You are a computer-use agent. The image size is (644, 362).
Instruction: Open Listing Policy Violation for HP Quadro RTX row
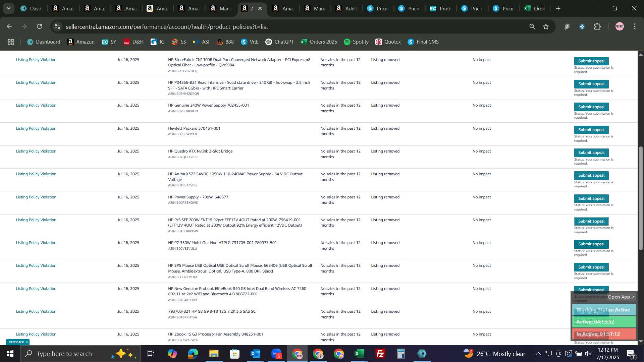pos(36,151)
